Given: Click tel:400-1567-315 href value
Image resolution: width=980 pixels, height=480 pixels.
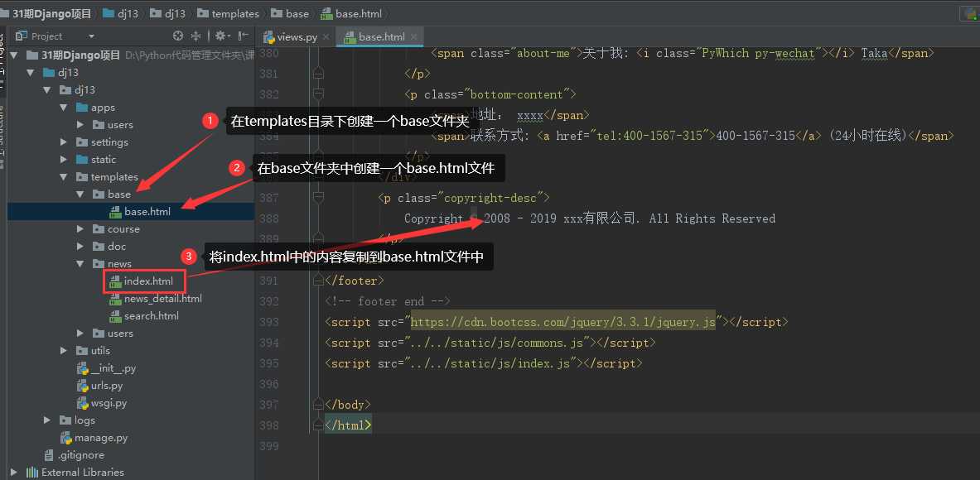Looking at the screenshot, I should tap(649, 136).
